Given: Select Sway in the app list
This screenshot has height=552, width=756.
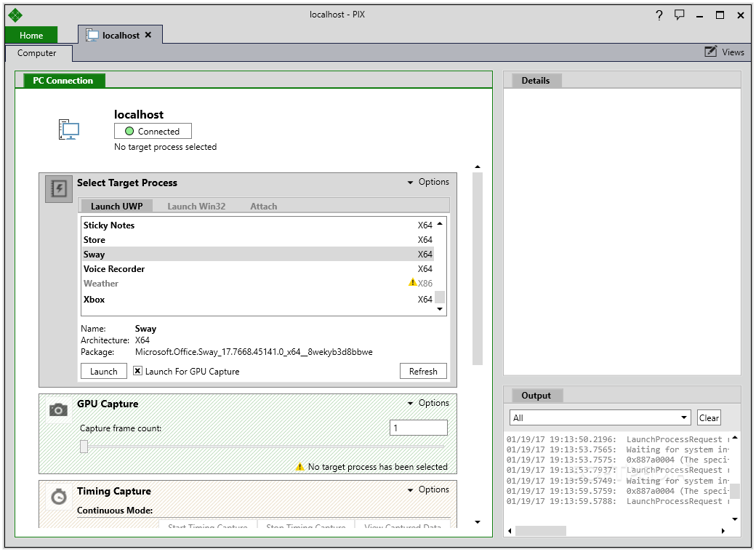Looking at the screenshot, I should point(258,255).
